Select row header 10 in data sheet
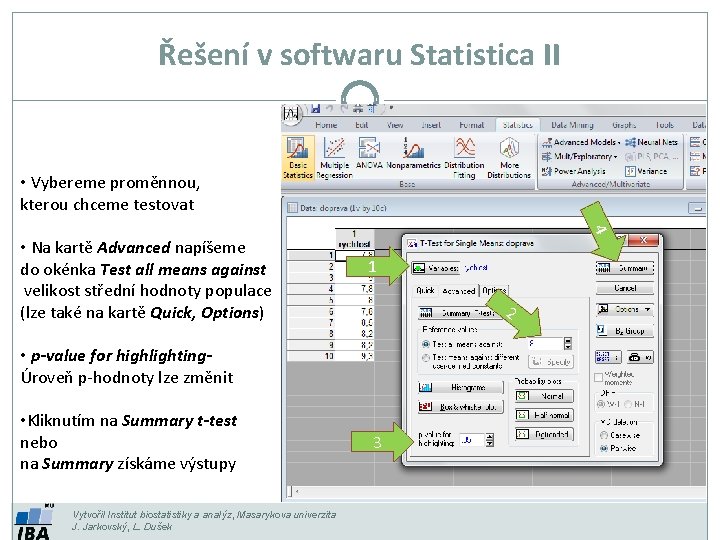The width and height of the screenshot is (720, 540). coord(311,356)
